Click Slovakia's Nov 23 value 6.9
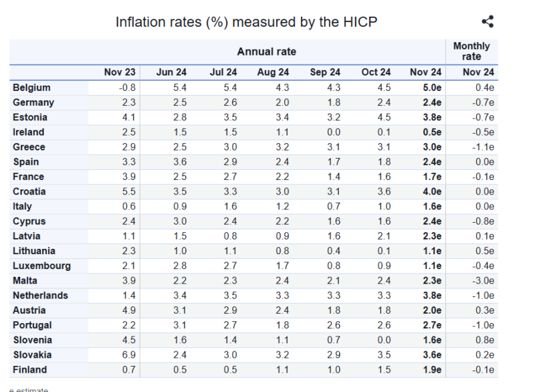This screenshot has height=392, width=535. [x=129, y=355]
